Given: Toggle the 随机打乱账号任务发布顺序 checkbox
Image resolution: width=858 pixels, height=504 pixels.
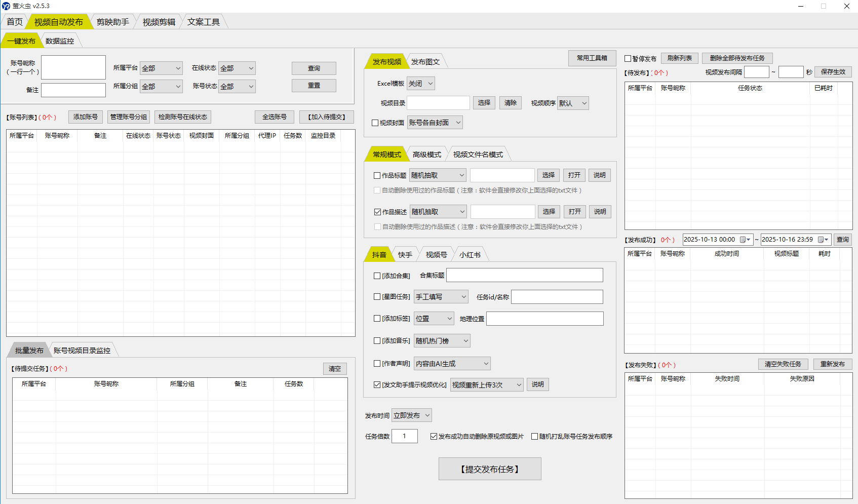Looking at the screenshot, I should click(534, 437).
